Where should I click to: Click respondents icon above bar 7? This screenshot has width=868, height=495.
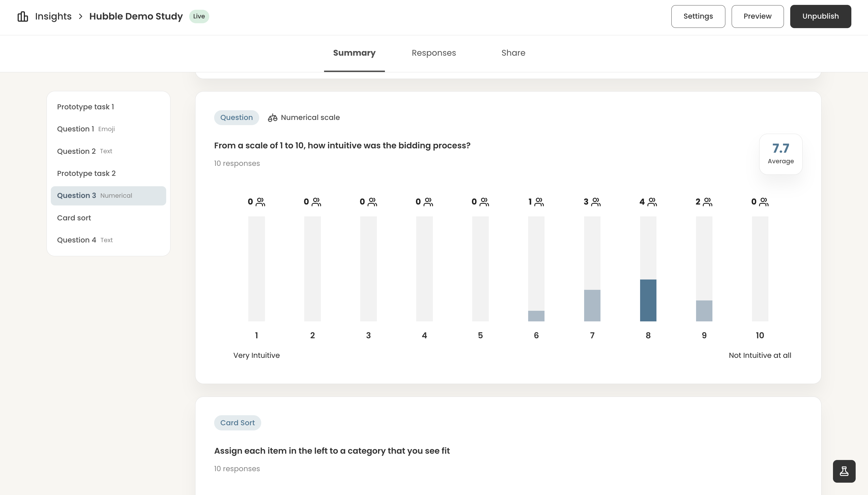tap(596, 202)
